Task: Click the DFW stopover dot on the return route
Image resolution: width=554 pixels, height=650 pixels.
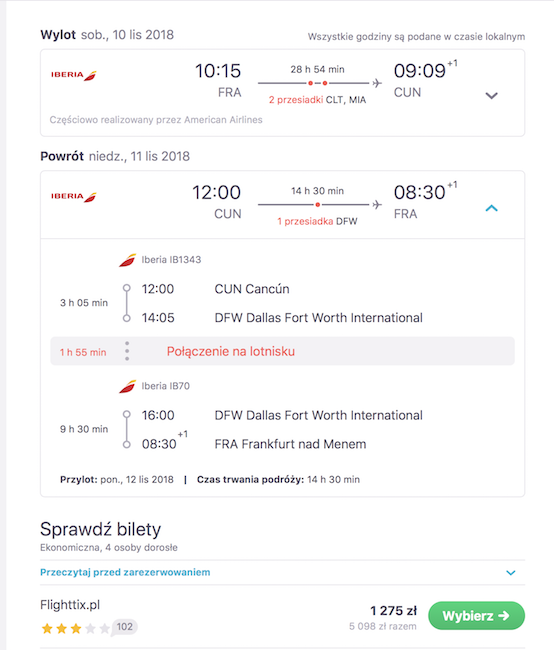Action: pyautogui.click(x=318, y=205)
